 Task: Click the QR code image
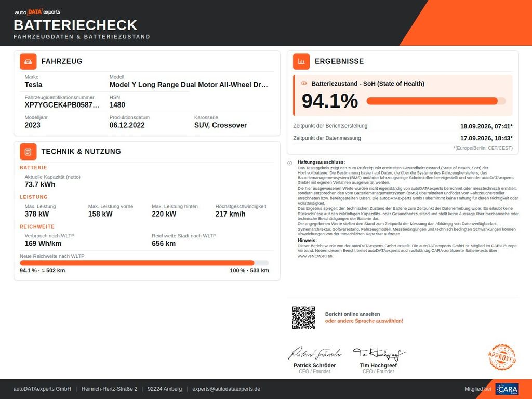coord(303,317)
